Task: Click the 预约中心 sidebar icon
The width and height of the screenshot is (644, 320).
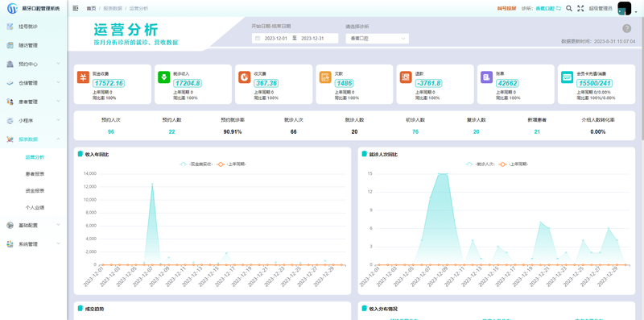Action: point(10,64)
